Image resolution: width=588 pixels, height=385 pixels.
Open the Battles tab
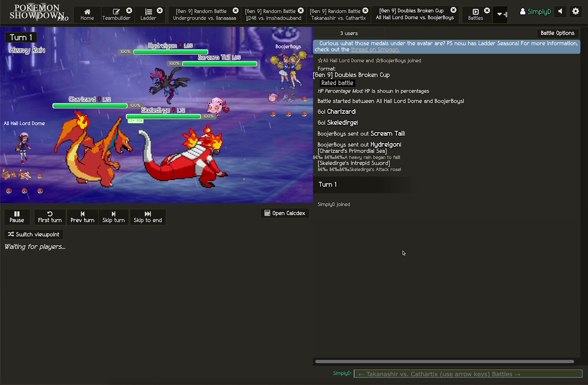475,14
